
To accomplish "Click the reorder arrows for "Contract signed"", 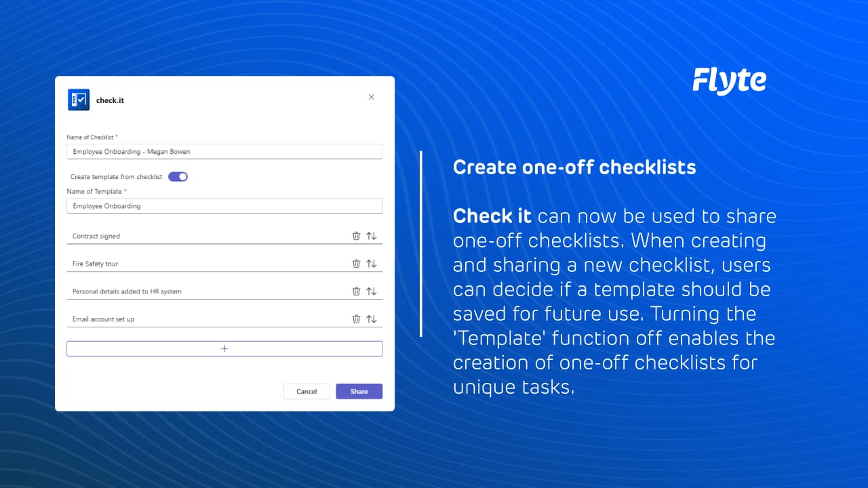I will [x=371, y=235].
